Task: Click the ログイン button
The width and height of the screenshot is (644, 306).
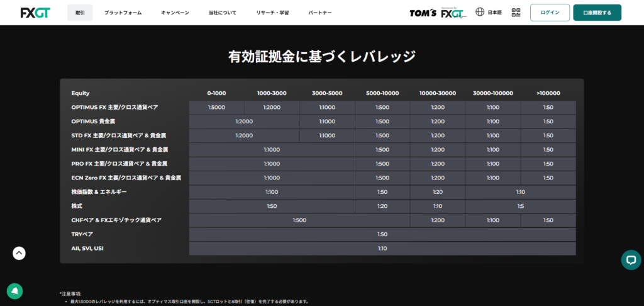Action: pos(550,13)
